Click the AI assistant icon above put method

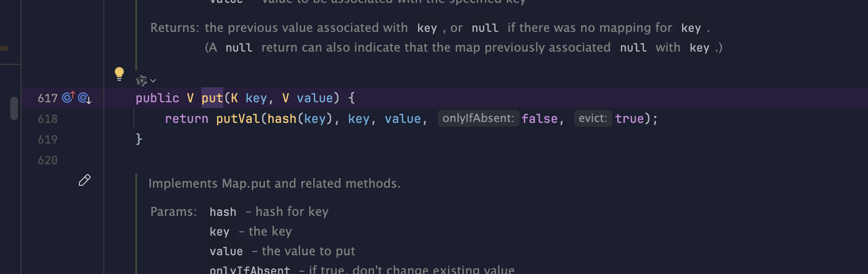[141, 81]
